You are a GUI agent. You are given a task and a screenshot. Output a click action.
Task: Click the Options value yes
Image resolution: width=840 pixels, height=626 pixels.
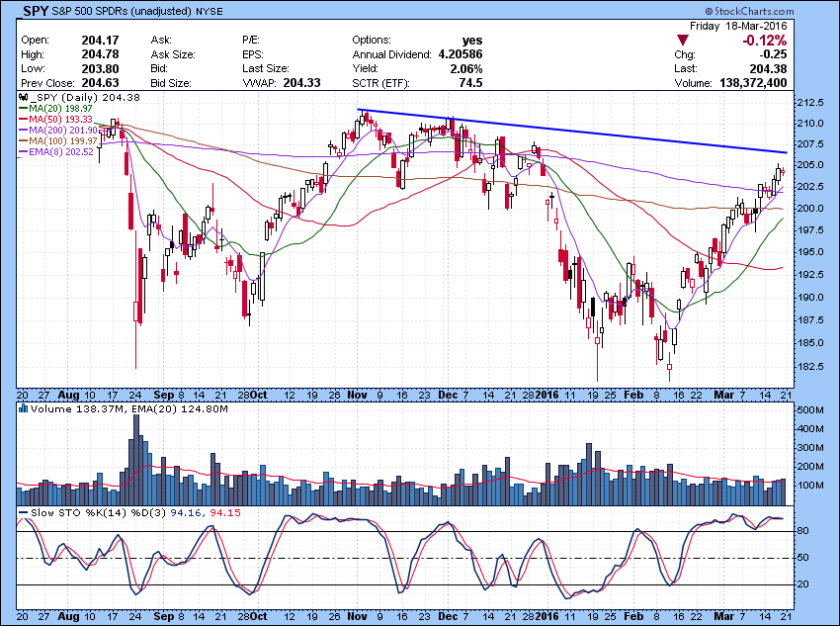coord(472,41)
